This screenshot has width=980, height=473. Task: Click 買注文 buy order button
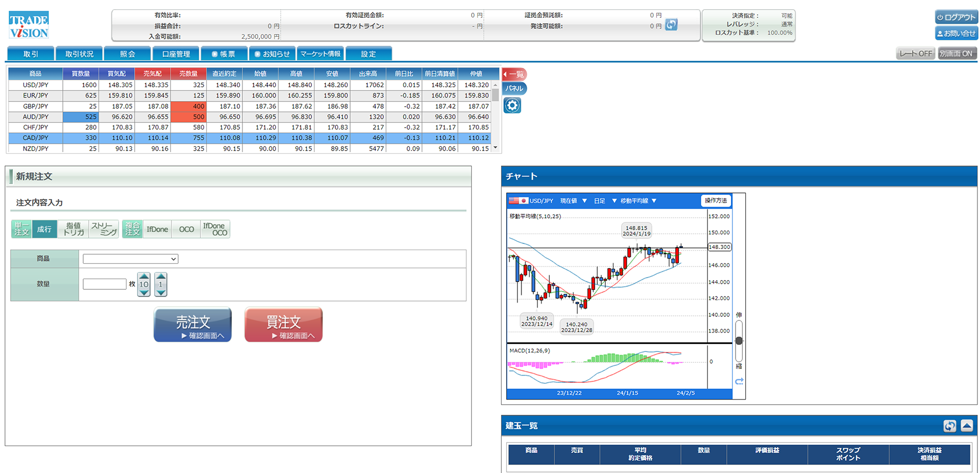tap(283, 325)
